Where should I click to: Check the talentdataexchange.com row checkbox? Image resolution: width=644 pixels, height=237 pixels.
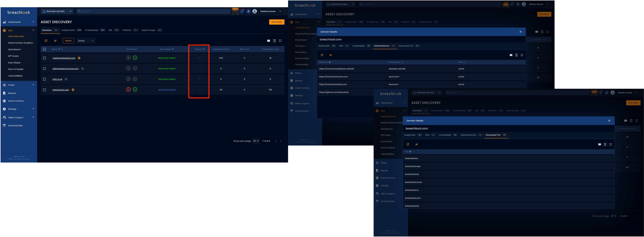[x=45, y=69]
